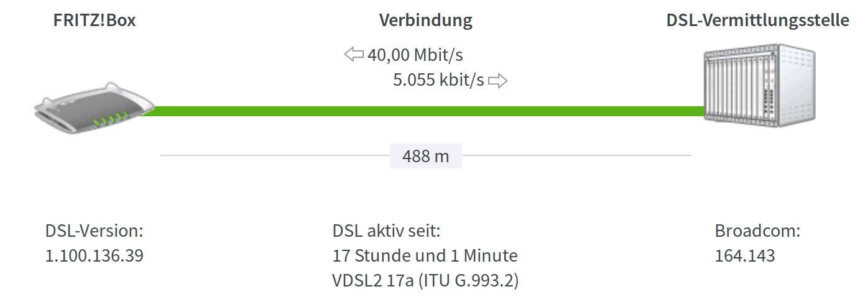Click the DSL-Version label
Image resolution: width=868 pixels, height=302 pixels.
(95, 231)
